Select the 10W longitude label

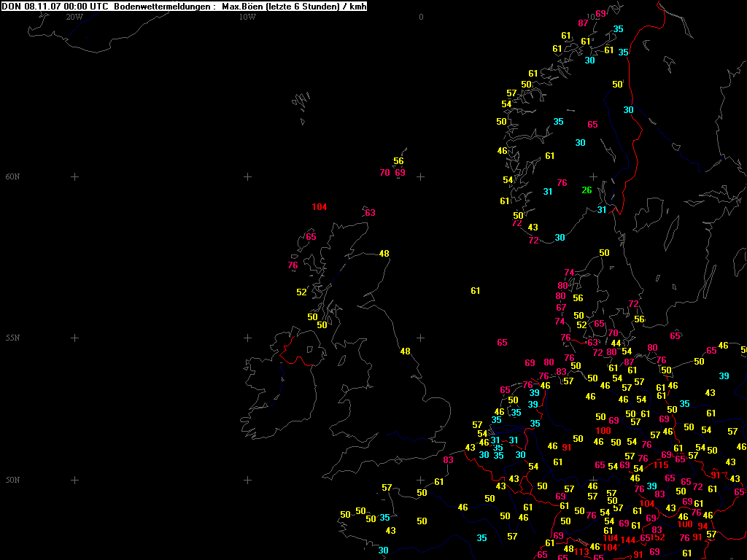pyautogui.click(x=247, y=17)
